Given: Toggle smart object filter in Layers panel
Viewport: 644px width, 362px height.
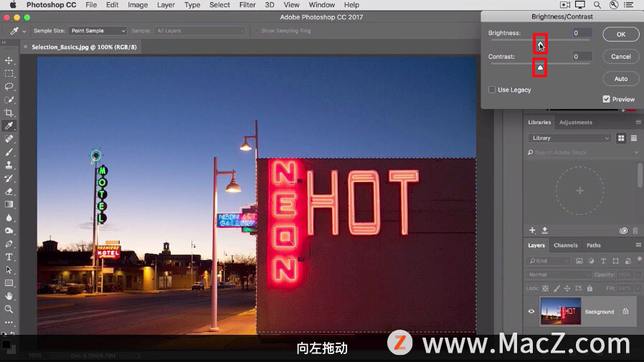Looking at the screenshot, I should pos(628,261).
